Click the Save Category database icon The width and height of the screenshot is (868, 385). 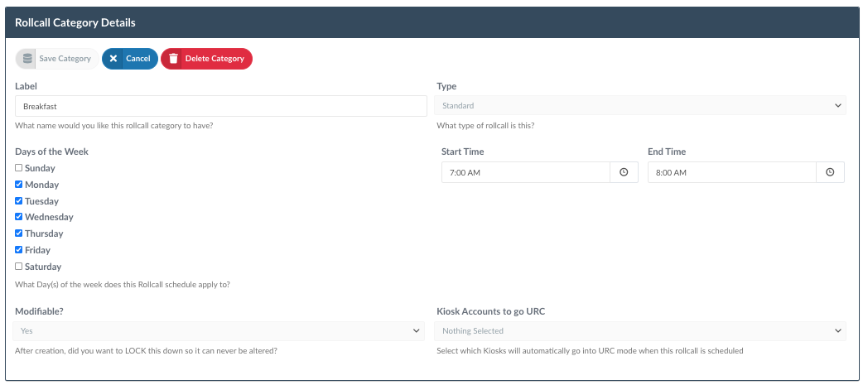(x=27, y=59)
